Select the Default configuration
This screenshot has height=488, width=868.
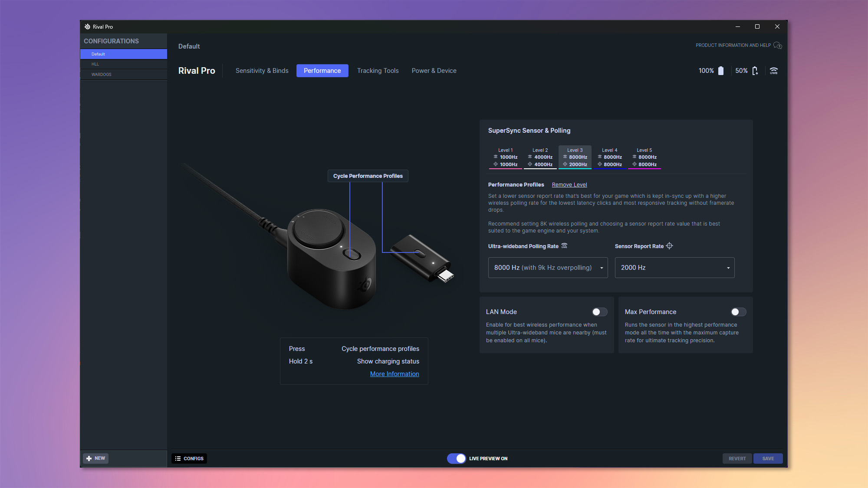point(124,54)
